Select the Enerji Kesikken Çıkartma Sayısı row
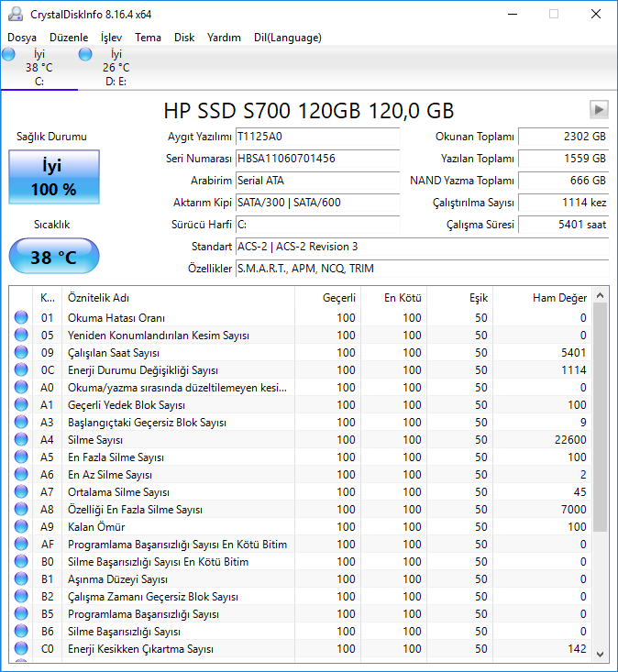618x672 pixels. [x=301, y=648]
